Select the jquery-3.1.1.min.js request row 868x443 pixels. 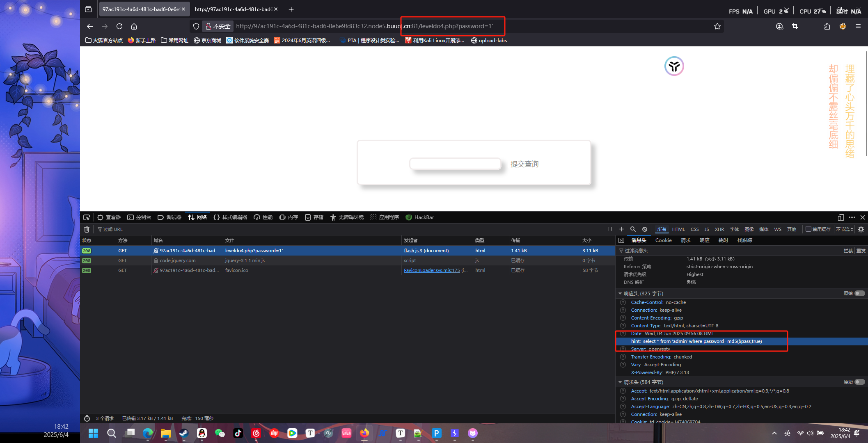[348, 260]
